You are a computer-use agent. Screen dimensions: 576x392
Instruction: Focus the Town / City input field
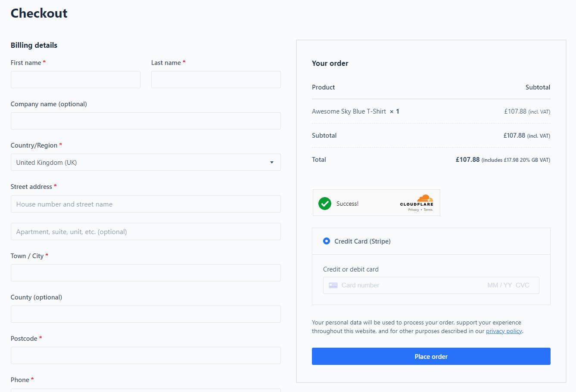146,273
